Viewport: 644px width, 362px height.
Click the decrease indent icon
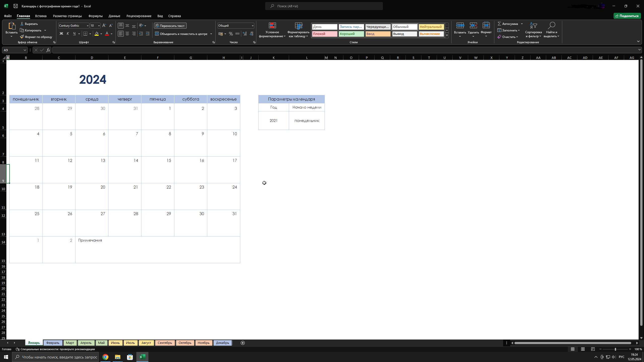[141, 34]
